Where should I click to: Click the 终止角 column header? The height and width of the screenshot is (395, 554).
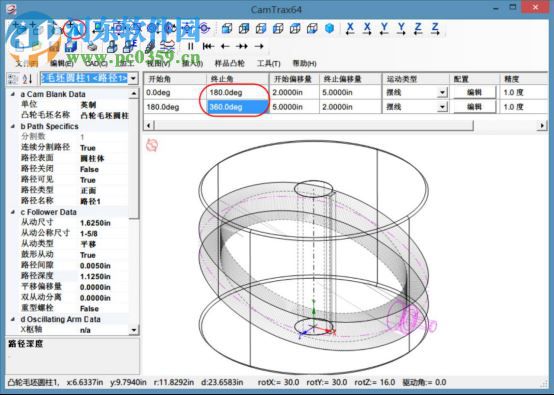[x=238, y=79]
